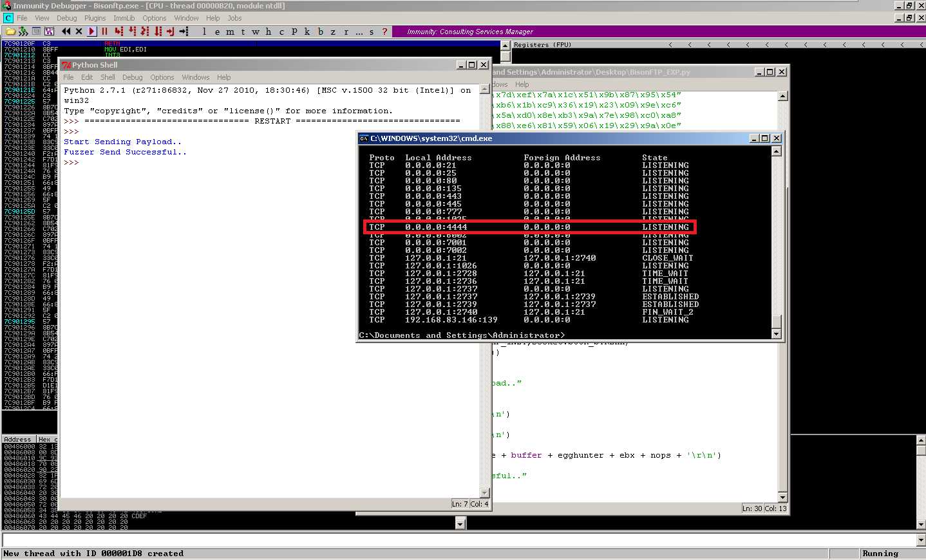
Task: Click the running man icon in toolbar
Action: coord(23,31)
